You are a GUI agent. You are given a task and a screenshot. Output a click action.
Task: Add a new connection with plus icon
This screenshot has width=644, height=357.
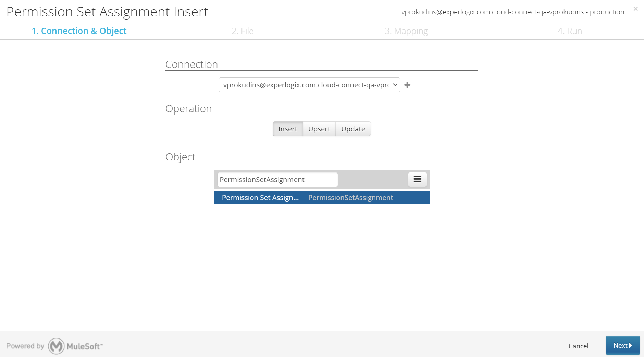[407, 85]
